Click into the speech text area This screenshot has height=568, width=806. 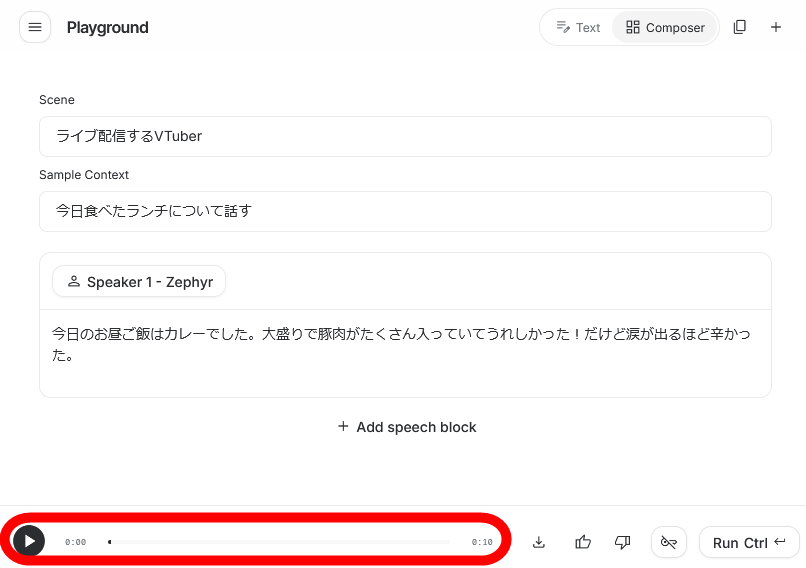405,345
